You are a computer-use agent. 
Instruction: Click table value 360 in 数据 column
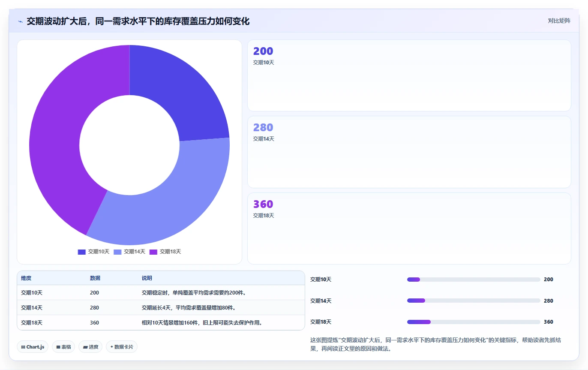click(94, 323)
